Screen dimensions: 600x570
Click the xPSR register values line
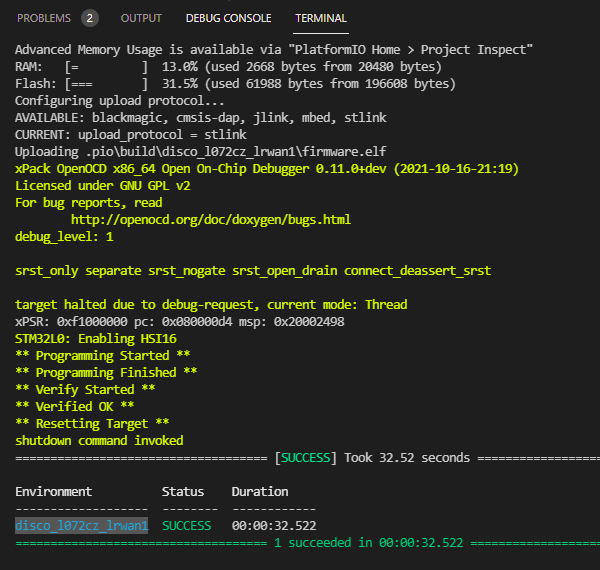point(179,321)
